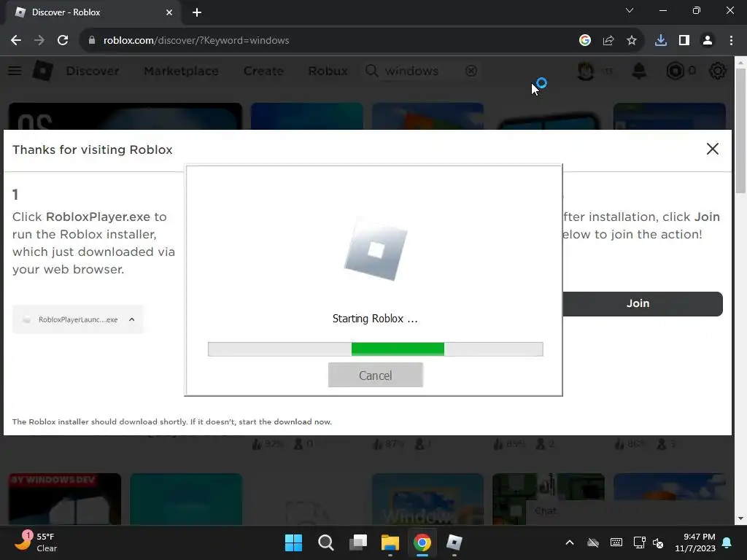
Task: Open the Google account icon in address bar
Action: coord(585,41)
